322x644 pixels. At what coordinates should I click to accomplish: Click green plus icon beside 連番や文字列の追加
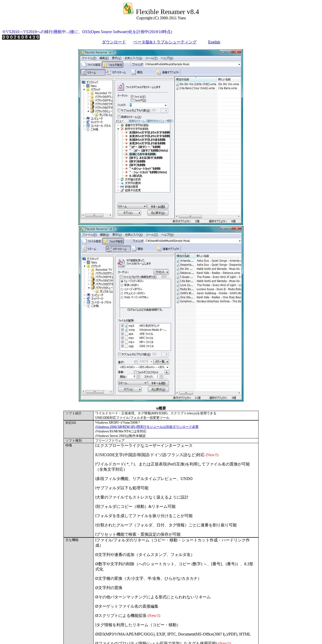pos(122,125)
